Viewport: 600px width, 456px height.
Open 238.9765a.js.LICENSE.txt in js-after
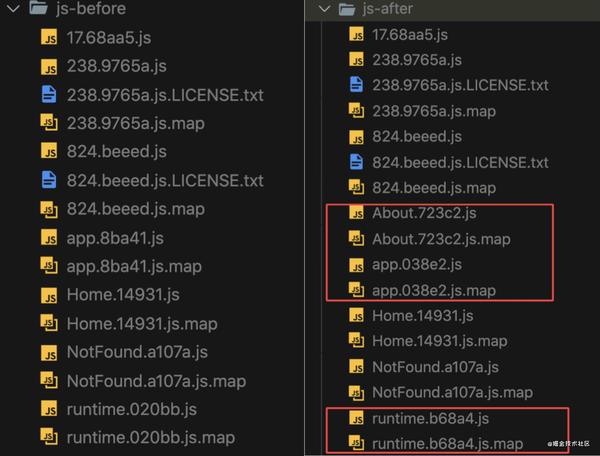[461, 85]
